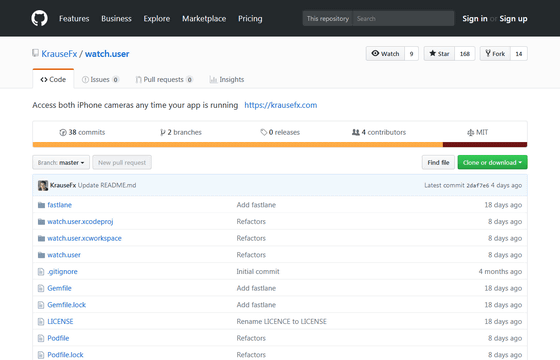Open the watch.user repository title link
The height and width of the screenshot is (360, 560).
107,54
